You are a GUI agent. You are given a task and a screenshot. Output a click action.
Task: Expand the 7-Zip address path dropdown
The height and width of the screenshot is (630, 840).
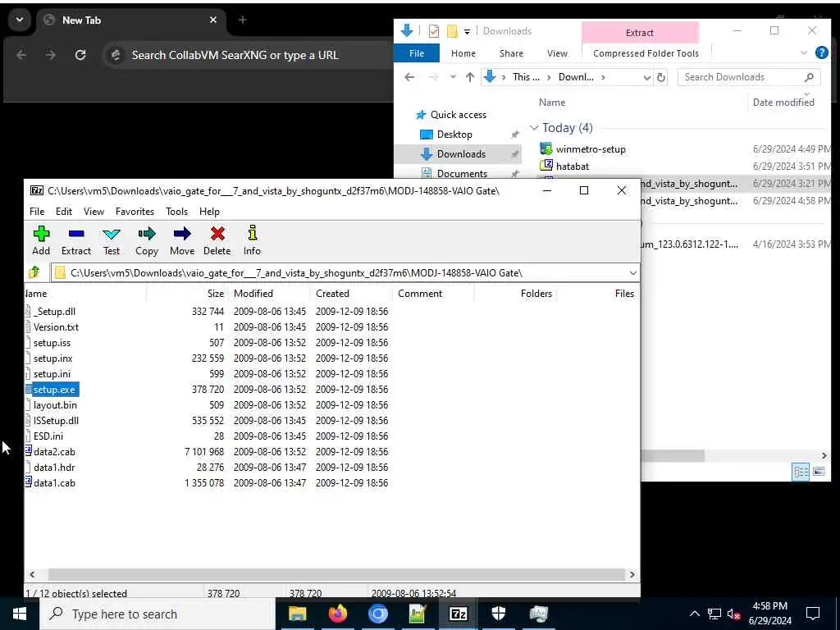pos(632,272)
